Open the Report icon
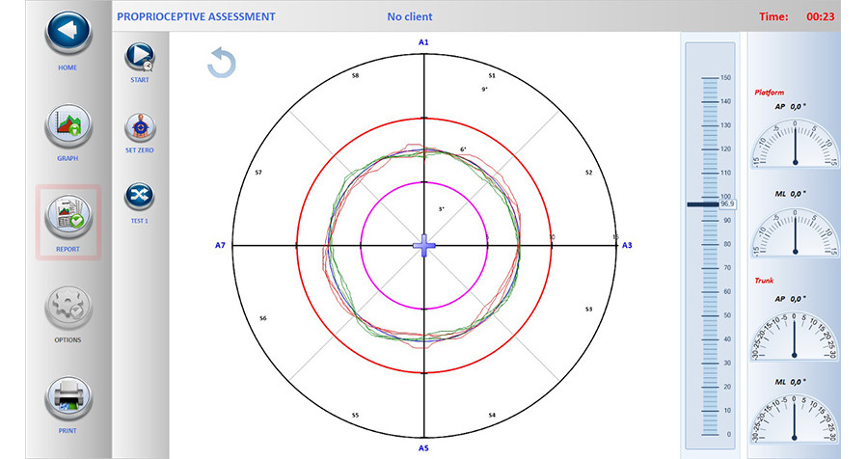This screenshot has height=459, width=868. (68, 216)
